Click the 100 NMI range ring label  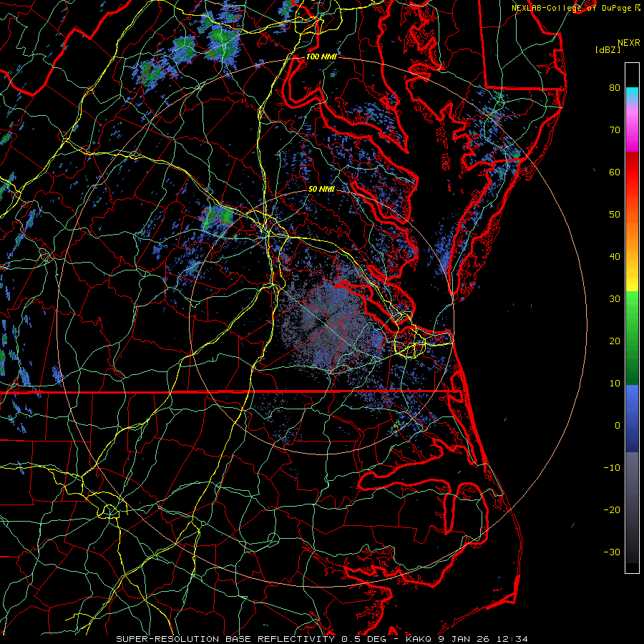click(321, 57)
